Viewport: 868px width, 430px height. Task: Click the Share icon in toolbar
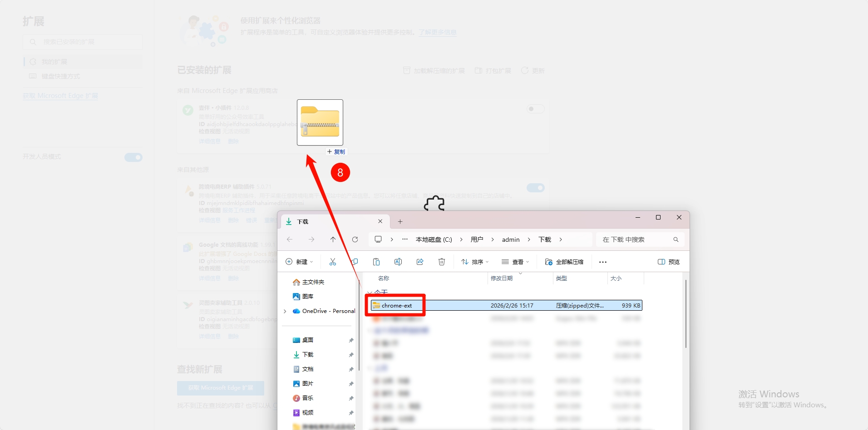[420, 262]
